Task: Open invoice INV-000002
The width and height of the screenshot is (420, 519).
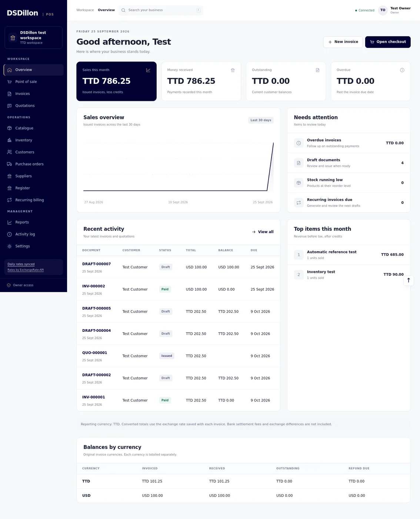Action: 93,286
